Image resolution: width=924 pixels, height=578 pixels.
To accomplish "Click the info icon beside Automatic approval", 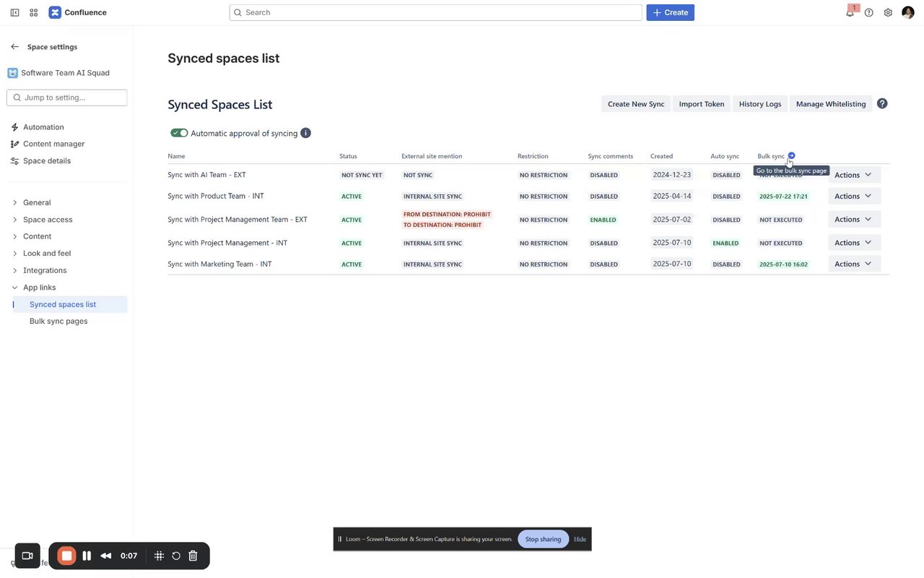I will pyautogui.click(x=305, y=133).
